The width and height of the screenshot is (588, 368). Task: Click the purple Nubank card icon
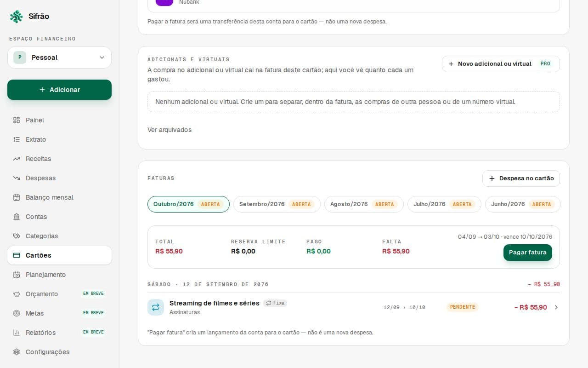coord(164,2)
